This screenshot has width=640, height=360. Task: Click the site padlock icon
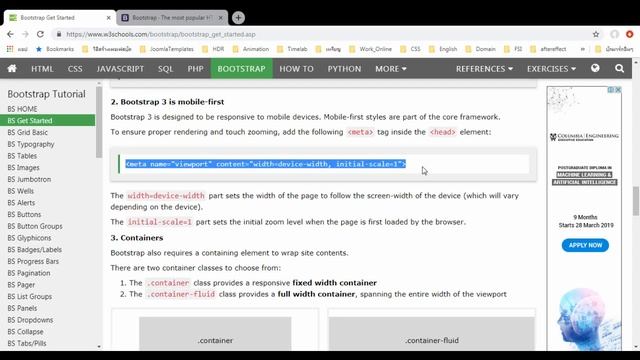(x=59, y=34)
